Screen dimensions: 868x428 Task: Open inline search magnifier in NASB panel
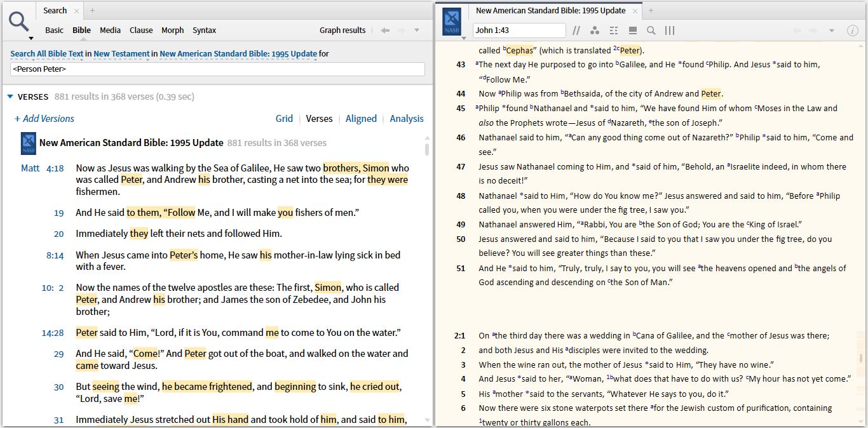[651, 30]
